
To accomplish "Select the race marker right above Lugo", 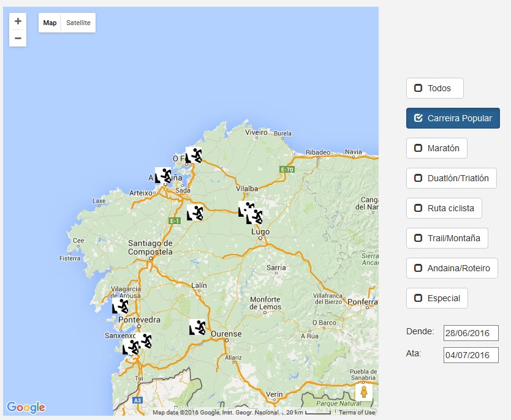I will pyautogui.click(x=254, y=216).
